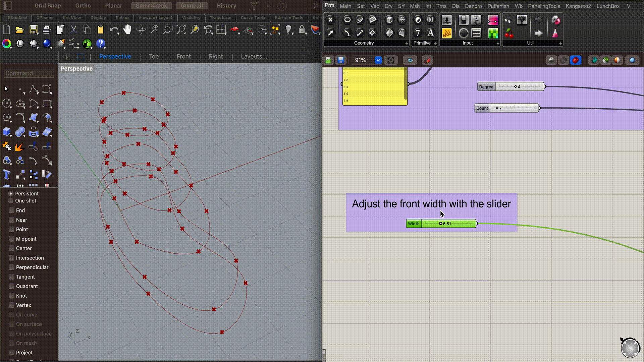This screenshot has width=644, height=362.
Task: Enable the End object snap checkbox
Action: (x=11, y=210)
